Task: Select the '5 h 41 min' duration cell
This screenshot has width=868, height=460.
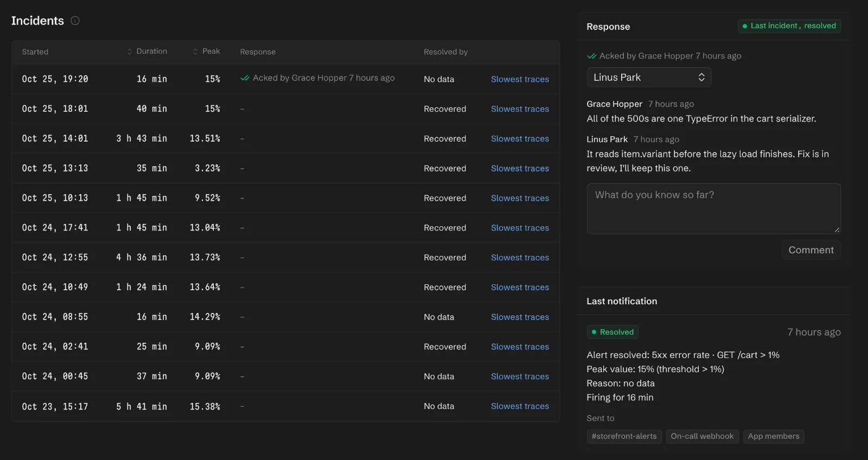Action: 142,406
